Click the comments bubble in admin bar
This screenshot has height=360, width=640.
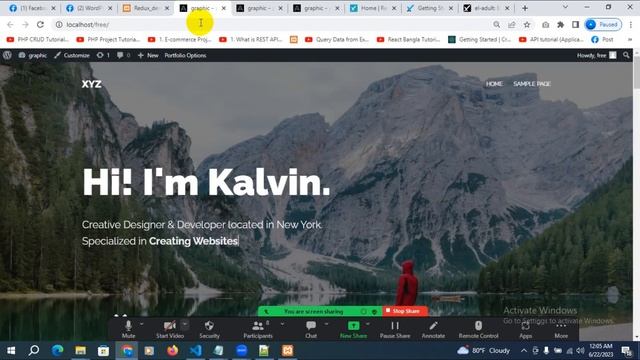tap(123, 55)
